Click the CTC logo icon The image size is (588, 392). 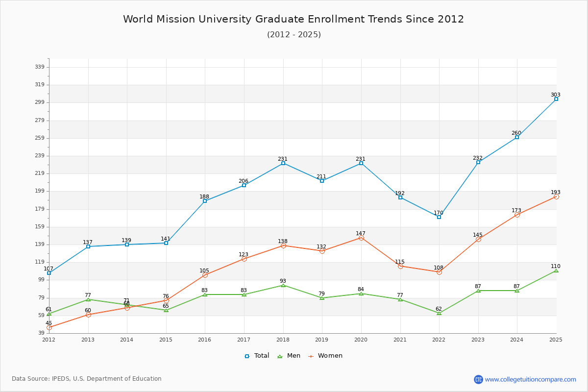478,379
